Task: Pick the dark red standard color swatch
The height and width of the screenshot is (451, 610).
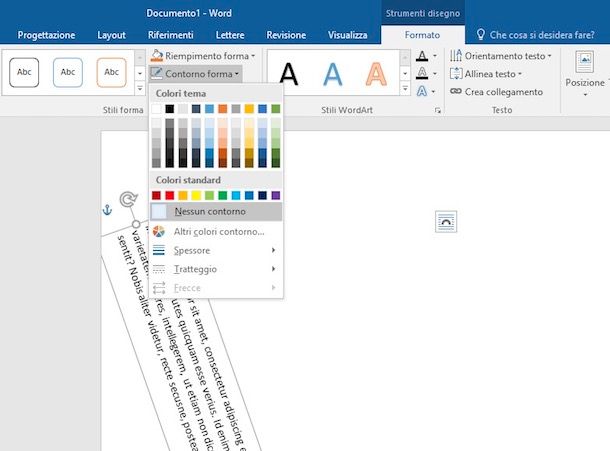Action: pos(156,195)
